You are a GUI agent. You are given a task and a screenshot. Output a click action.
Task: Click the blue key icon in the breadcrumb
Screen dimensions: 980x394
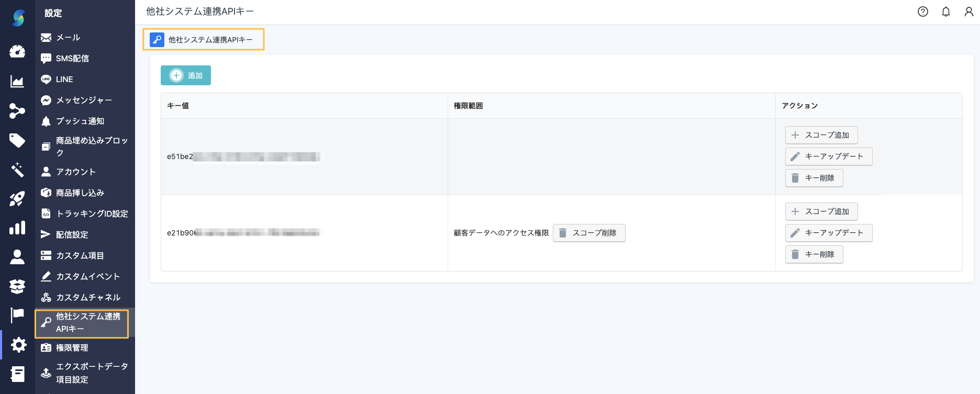(x=157, y=40)
